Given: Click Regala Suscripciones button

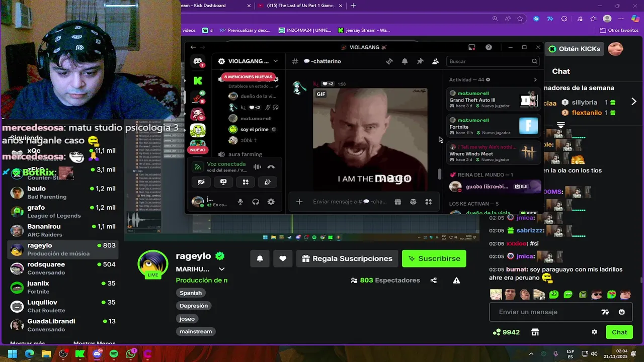Looking at the screenshot, I should (347, 258).
